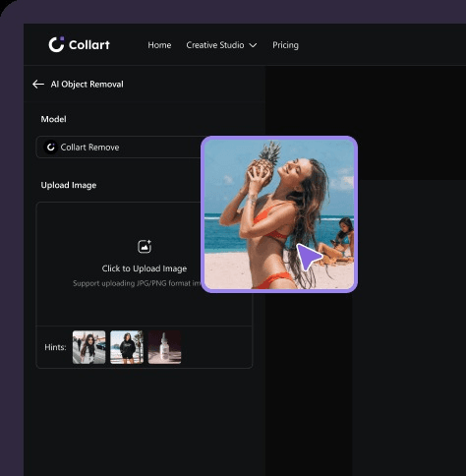Go to the Home page
This screenshot has width=466, height=476.
tap(159, 45)
